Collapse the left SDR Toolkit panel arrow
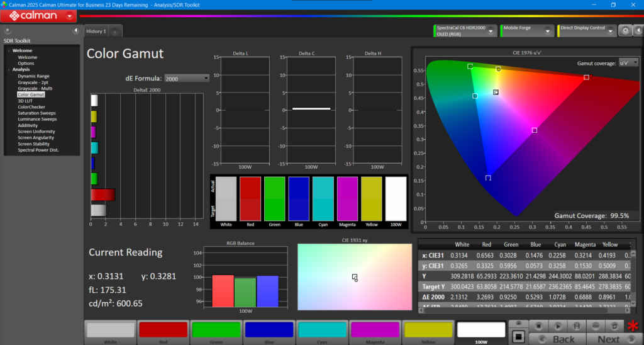Viewport: 644px width, 345px height. tap(75, 30)
